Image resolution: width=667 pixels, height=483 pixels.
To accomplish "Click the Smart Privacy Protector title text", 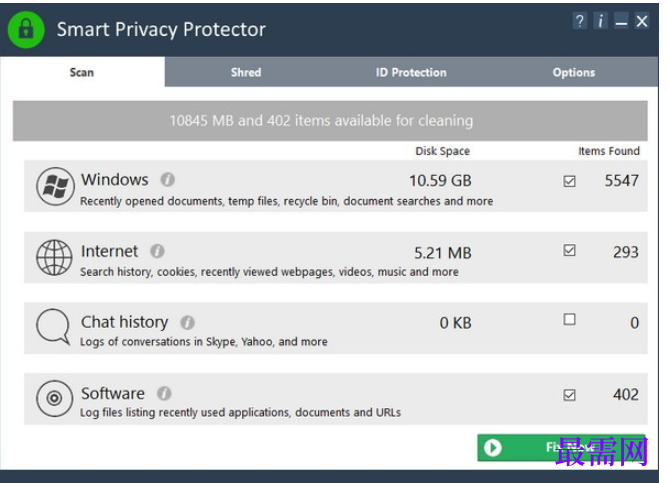I will click(161, 29).
